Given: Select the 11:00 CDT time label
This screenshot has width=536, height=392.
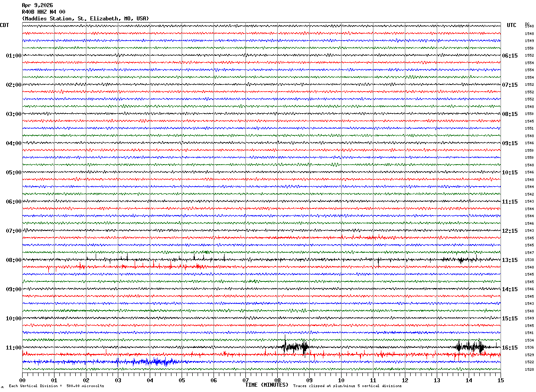Looking at the screenshot, I should [14, 348].
